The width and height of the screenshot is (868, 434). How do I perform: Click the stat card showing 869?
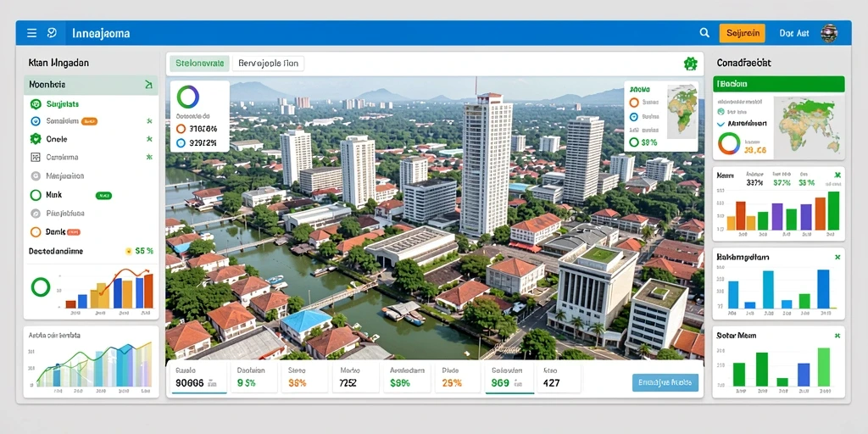pos(509,377)
